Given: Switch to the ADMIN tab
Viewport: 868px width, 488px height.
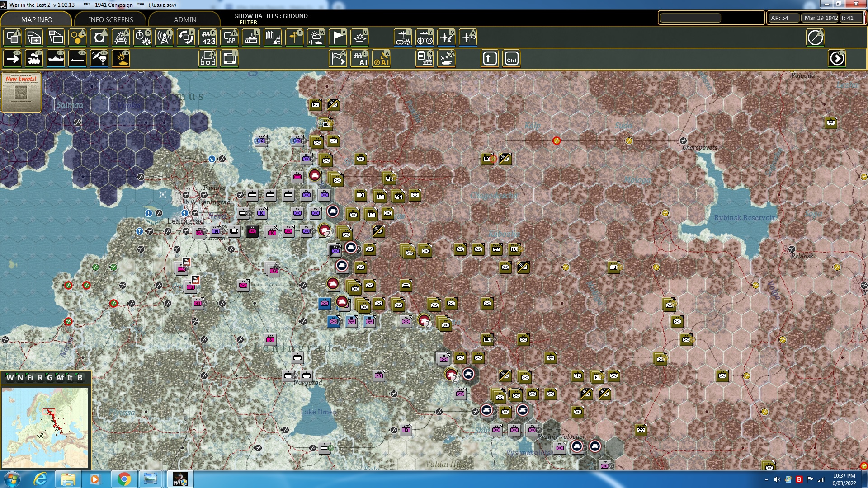Looking at the screenshot, I should (x=185, y=19).
